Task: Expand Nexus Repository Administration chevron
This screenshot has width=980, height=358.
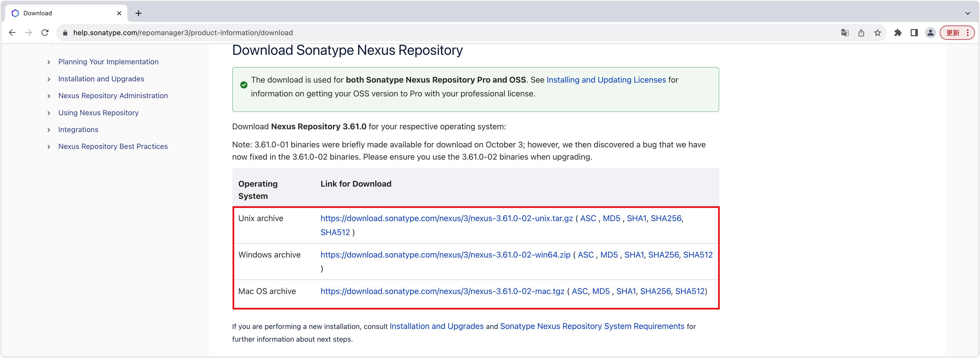Action: [49, 96]
